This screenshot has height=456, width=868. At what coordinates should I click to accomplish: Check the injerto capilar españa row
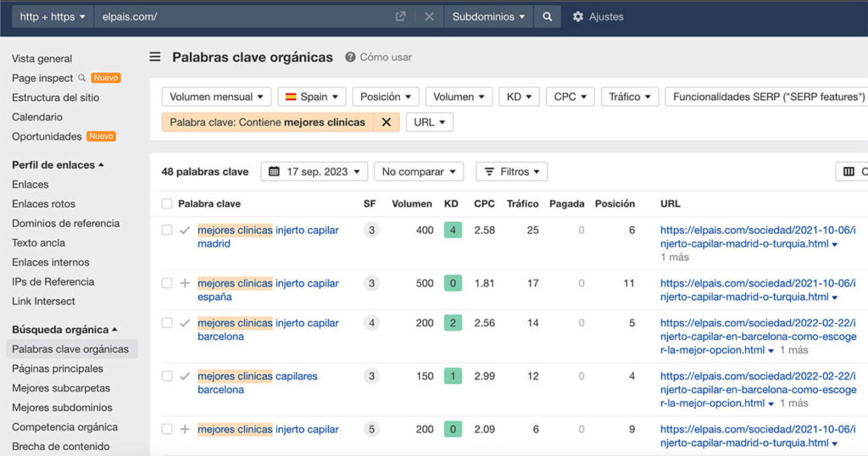coord(167,283)
